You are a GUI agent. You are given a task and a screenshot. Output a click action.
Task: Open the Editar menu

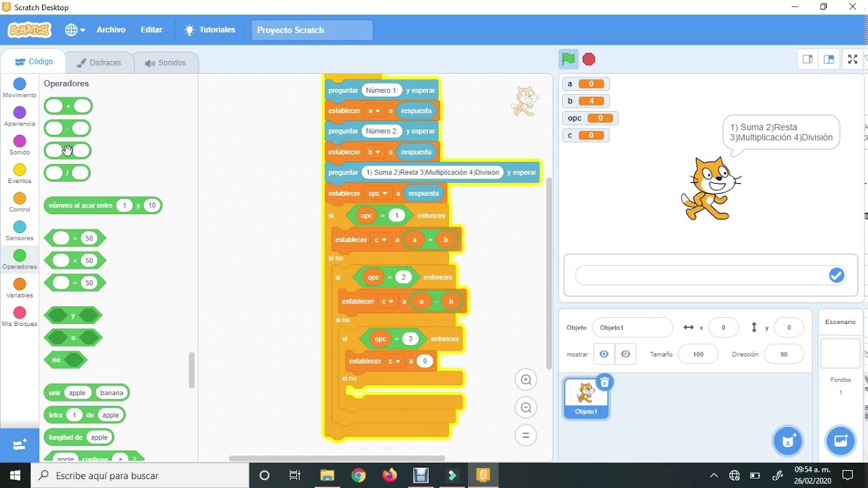tap(151, 30)
